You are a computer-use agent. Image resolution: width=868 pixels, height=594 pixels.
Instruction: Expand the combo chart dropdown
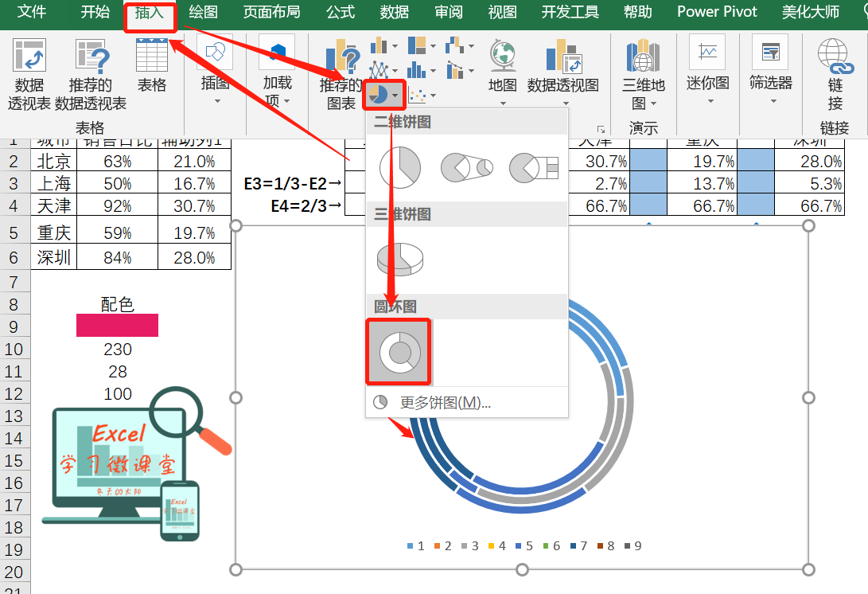tap(471, 71)
